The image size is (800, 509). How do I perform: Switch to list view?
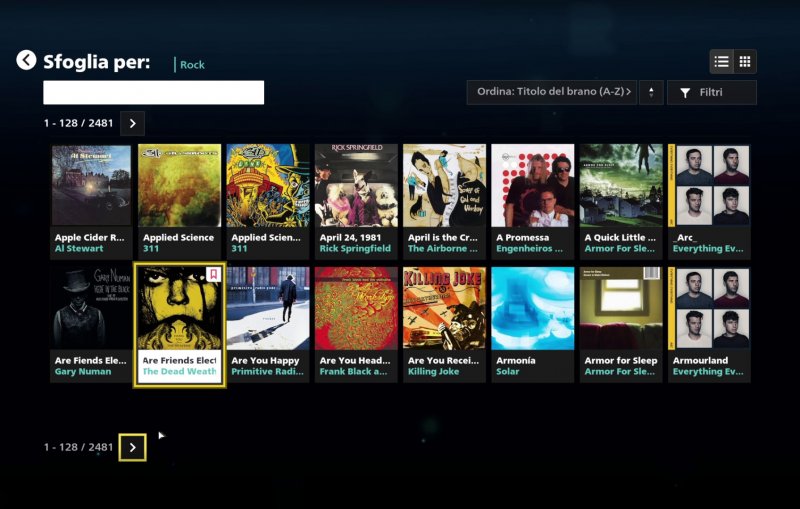[x=721, y=62]
